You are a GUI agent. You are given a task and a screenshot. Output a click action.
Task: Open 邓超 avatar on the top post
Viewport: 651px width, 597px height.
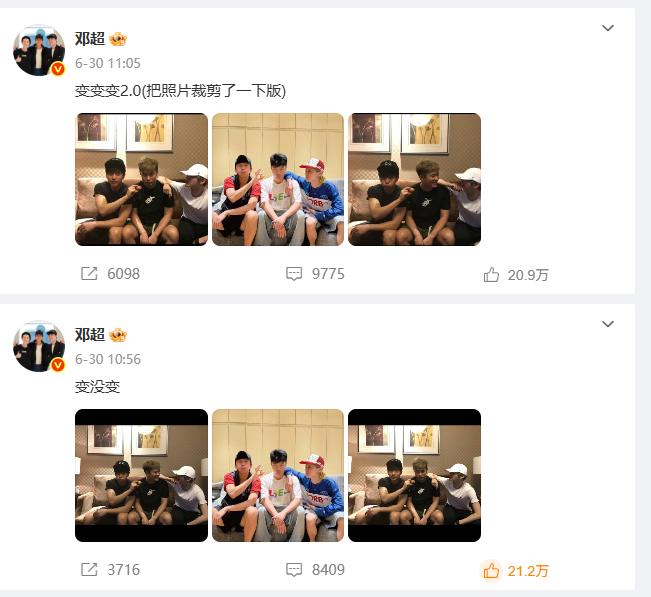click(39, 50)
